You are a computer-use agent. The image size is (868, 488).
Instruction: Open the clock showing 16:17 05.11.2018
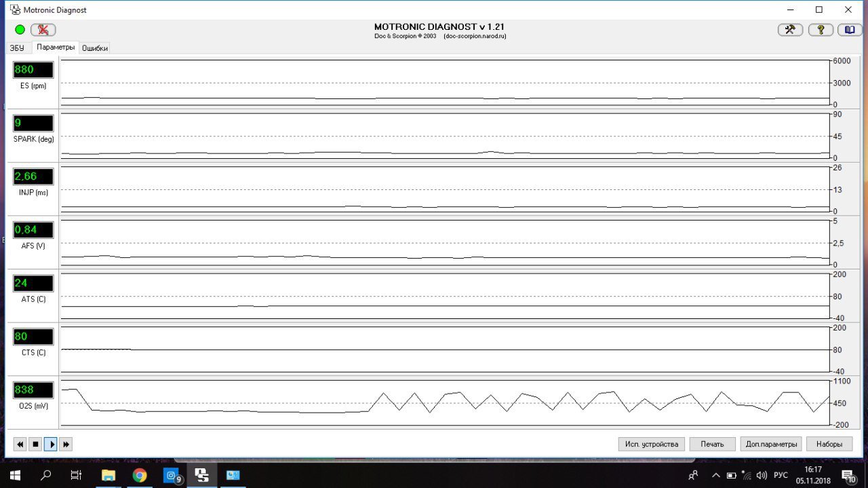pyautogui.click(x=813, y=475)
